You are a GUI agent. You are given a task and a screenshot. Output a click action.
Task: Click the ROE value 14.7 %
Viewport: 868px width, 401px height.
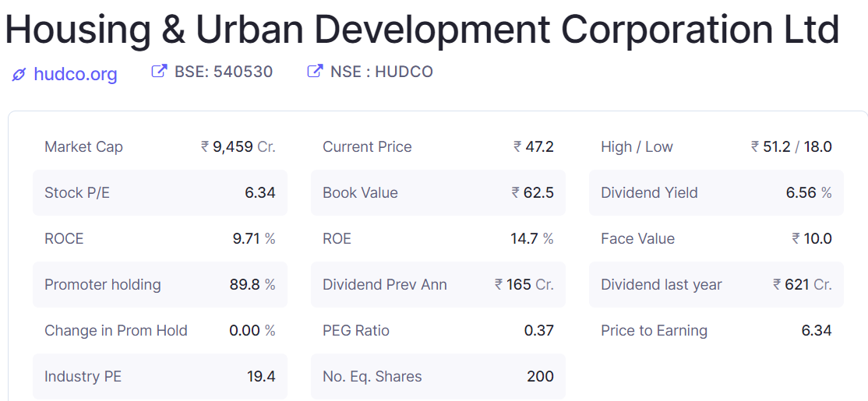point(532,238)
